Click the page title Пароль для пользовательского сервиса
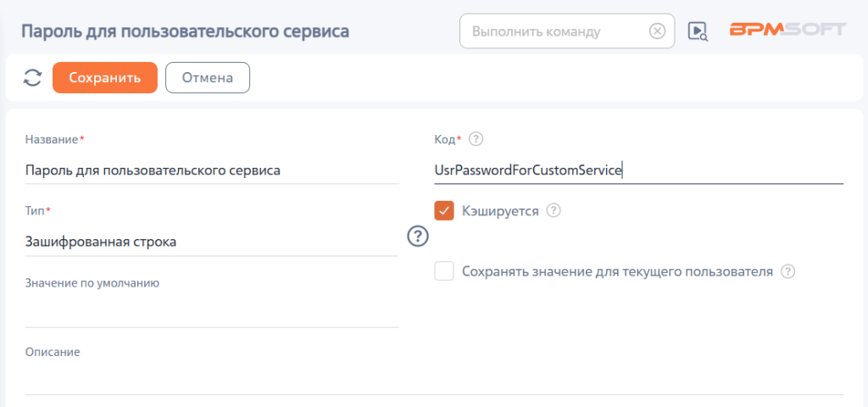Image resolution: width=868 pixels, height=407 pixels. click(185, 31)
